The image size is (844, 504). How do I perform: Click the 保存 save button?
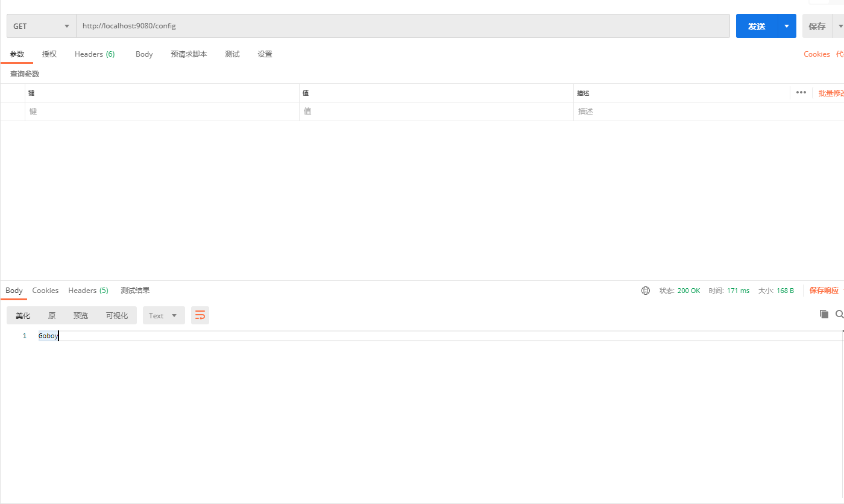(x=817, y=26)
